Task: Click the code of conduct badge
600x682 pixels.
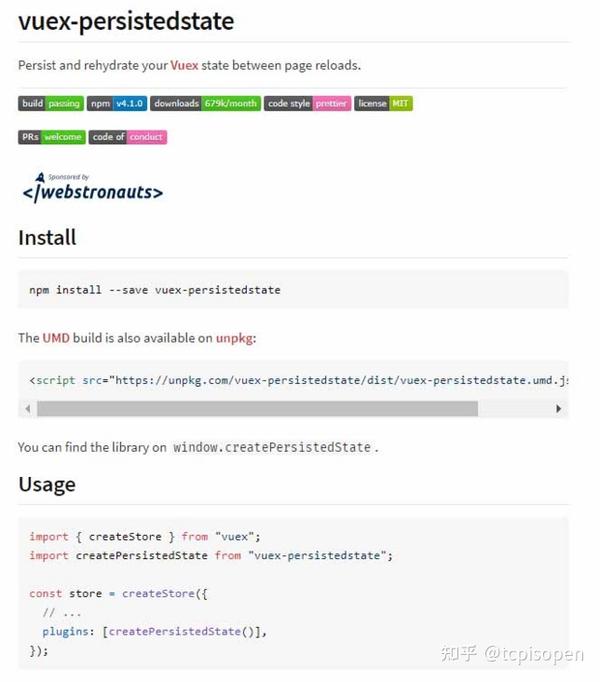Action: (128, 137)
